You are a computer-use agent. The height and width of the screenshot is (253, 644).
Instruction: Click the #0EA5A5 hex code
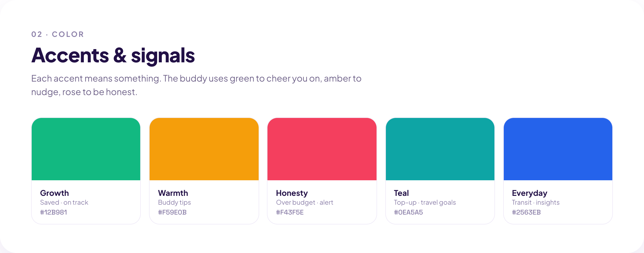408,212
